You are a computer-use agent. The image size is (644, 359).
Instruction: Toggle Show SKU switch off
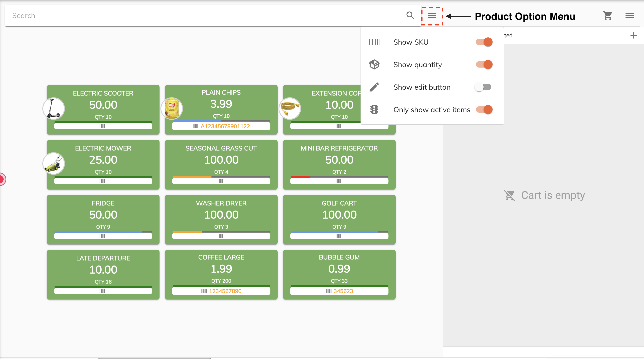[x=484, y=42]
